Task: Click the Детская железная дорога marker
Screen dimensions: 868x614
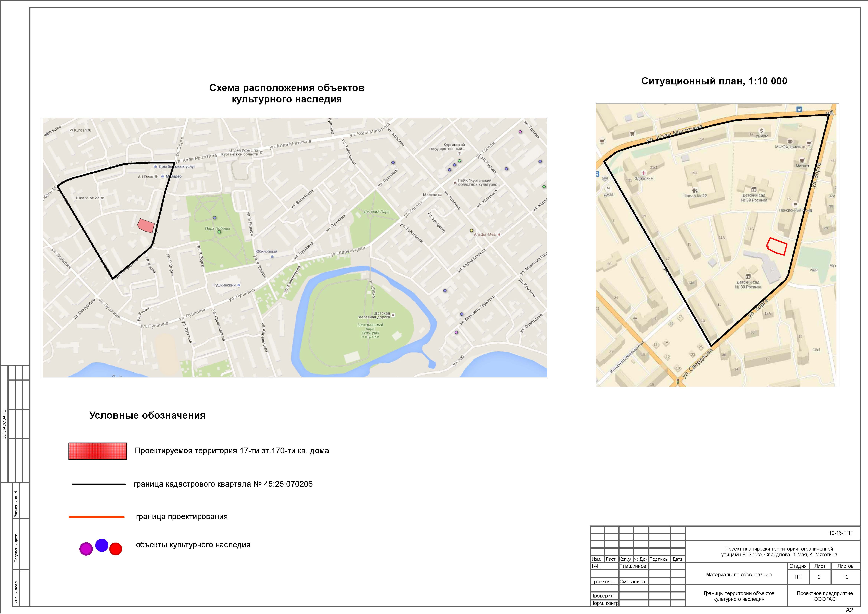Action: [x=393, y=315]
